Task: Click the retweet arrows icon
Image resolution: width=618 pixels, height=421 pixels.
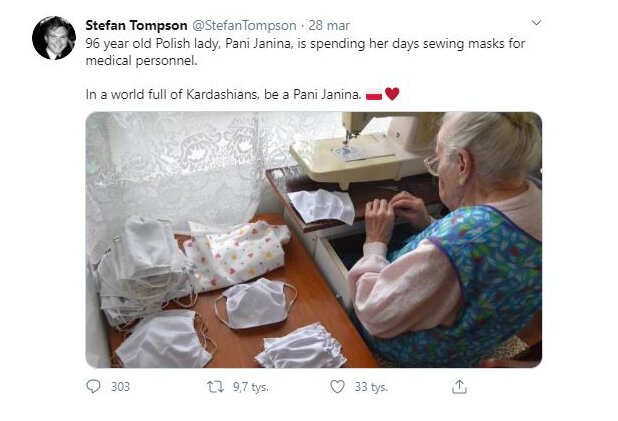Action: 214,386
